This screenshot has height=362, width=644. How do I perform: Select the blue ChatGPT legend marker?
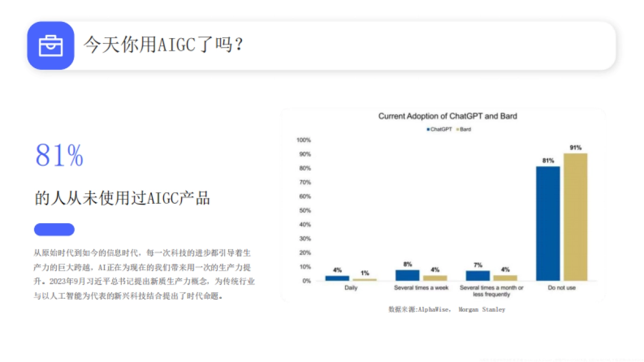(428, 129)
